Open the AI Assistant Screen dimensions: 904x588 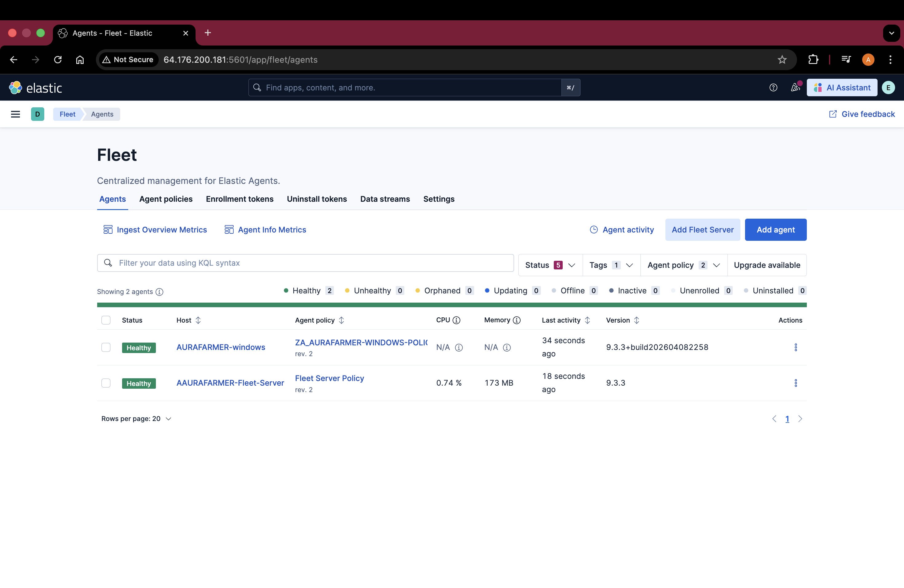[x=842, y=88]
